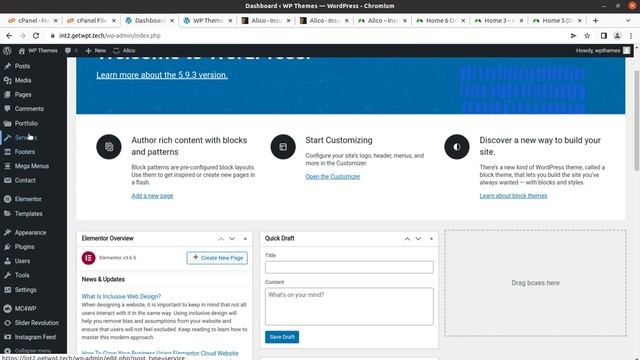Open Tools in the sidebar
The image size is (640, 360).
22,276
